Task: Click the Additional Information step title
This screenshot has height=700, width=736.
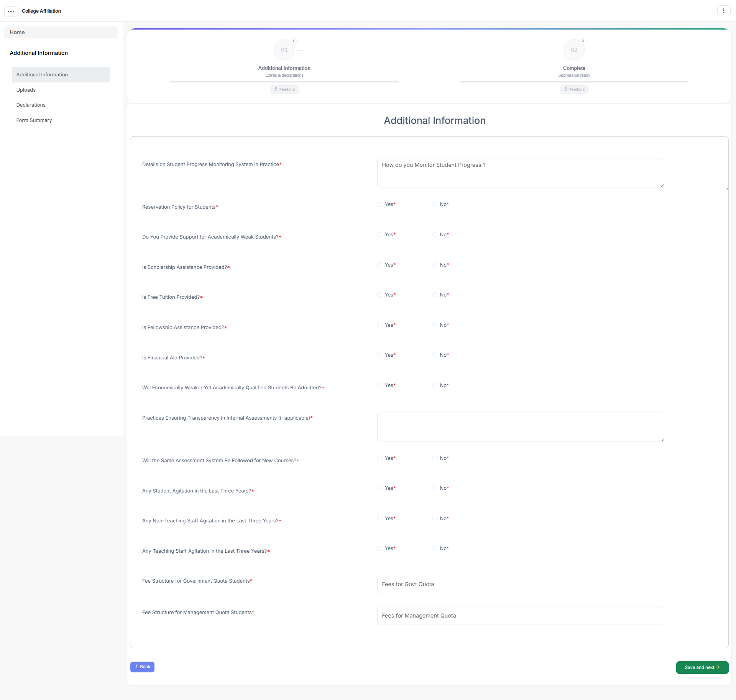Action: pyautogui.click(x=284, y=68)
